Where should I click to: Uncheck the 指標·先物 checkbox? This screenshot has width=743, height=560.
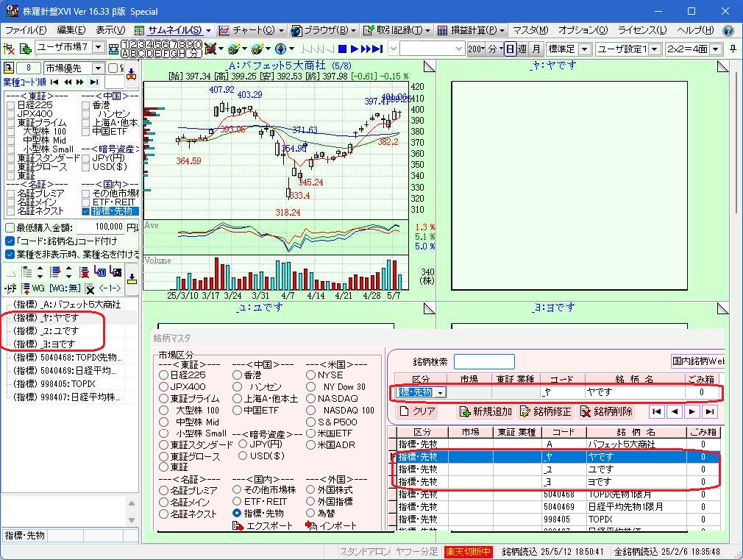85,211
